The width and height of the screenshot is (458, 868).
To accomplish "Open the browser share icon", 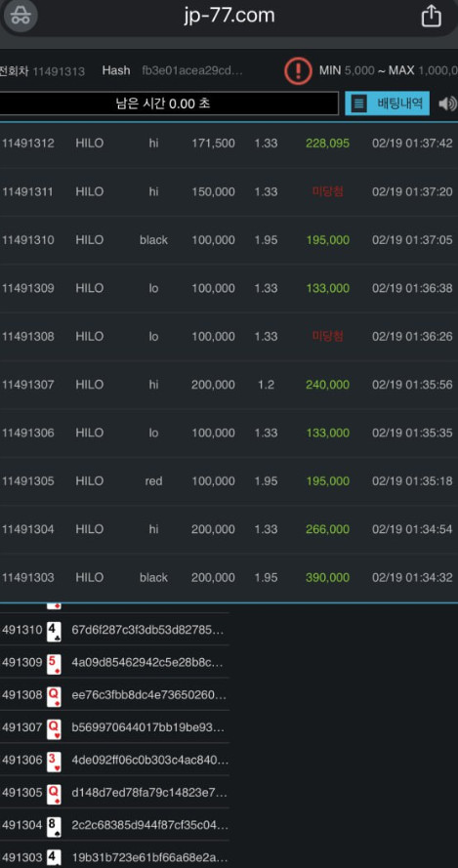I will [431, 16].
